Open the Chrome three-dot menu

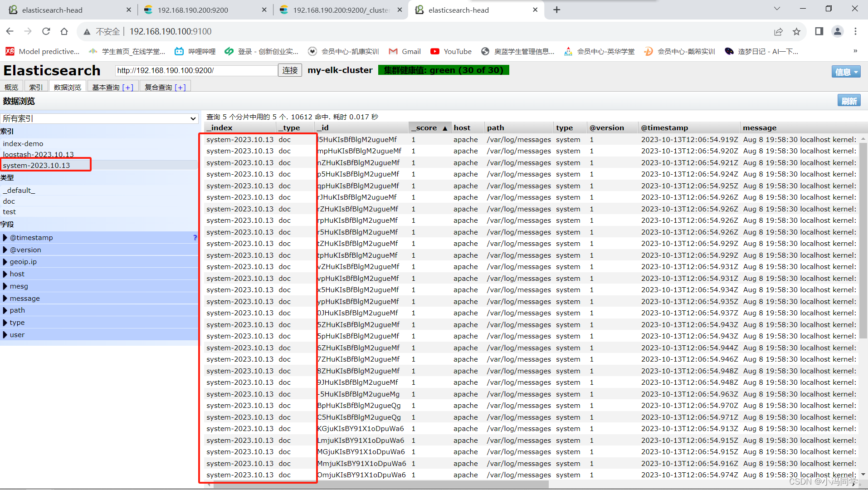pyautogui.click(x=855, y=31)
